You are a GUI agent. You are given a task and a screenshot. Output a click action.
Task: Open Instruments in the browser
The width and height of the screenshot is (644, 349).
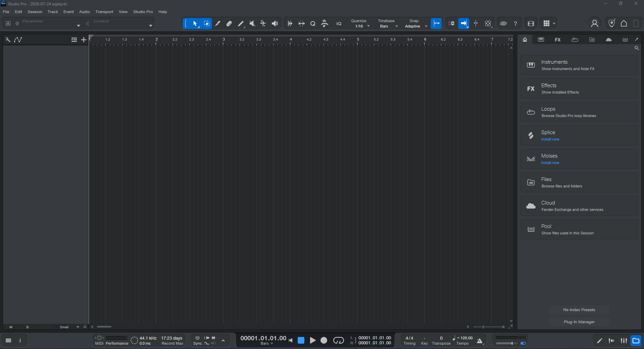click(579, 65)
